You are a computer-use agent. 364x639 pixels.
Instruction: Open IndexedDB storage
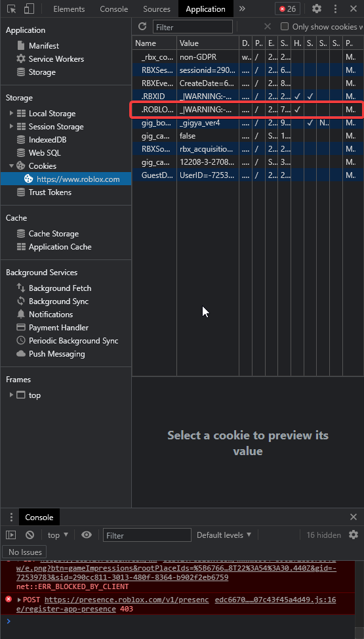coord(47,140)
